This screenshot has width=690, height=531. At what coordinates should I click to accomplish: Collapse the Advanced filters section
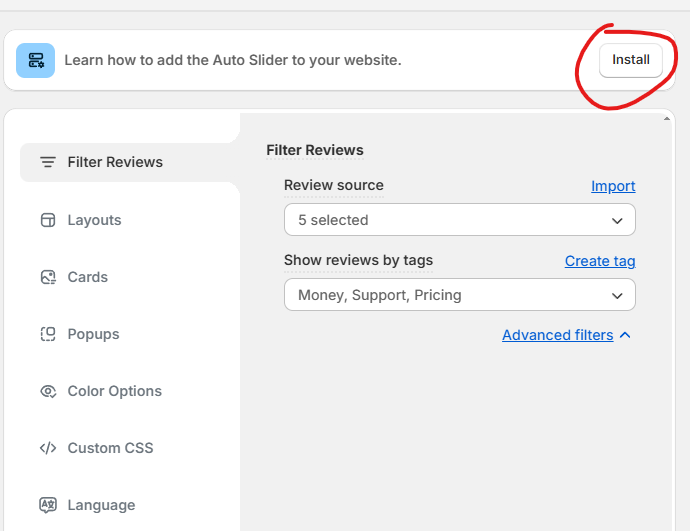(x=557, y=335)
